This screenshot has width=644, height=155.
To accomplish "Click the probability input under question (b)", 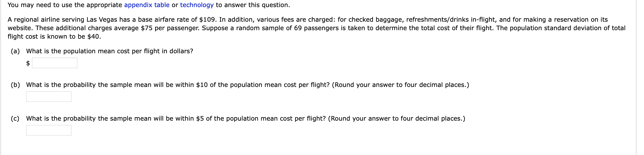I will click(x=49, y=96).
